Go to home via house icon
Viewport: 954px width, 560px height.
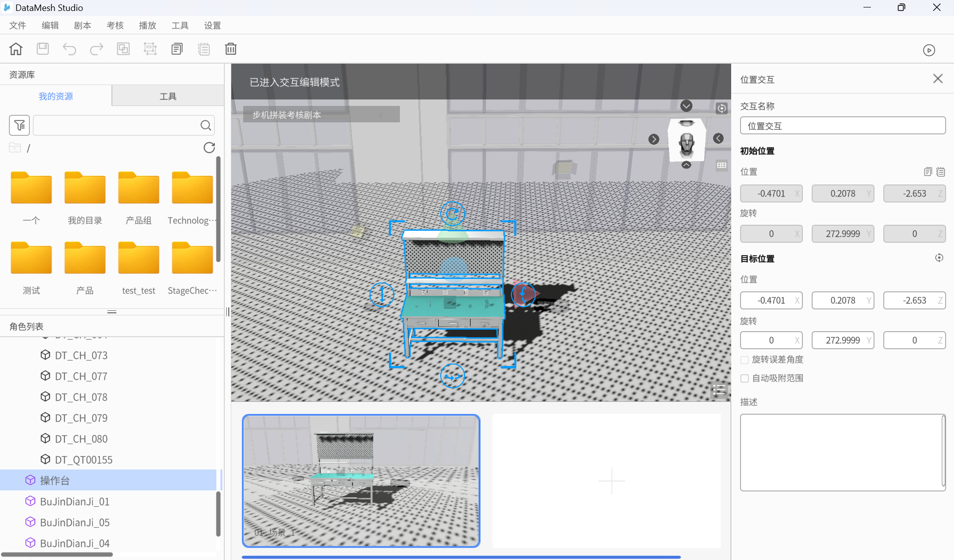tap(16, 49)
